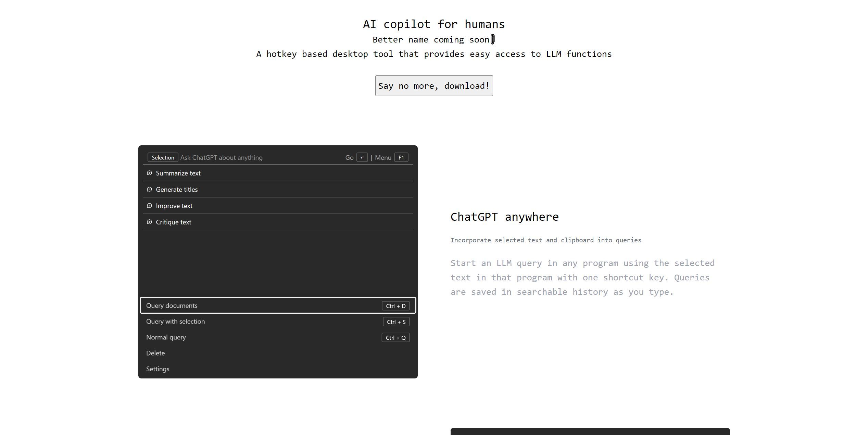
Task: Click the Menu label in the query bar
Action: point(383,157)
